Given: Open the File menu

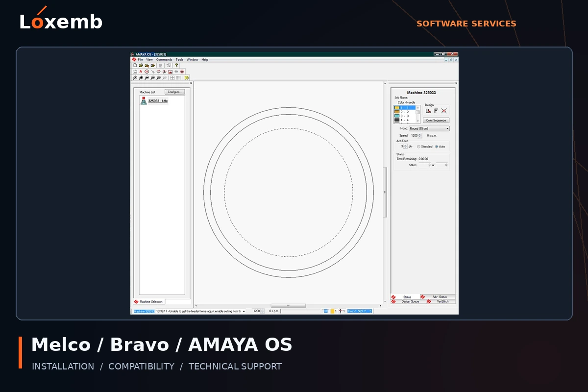Looking at the screenshot, I should pyautogui.click(x=140, y=60).
